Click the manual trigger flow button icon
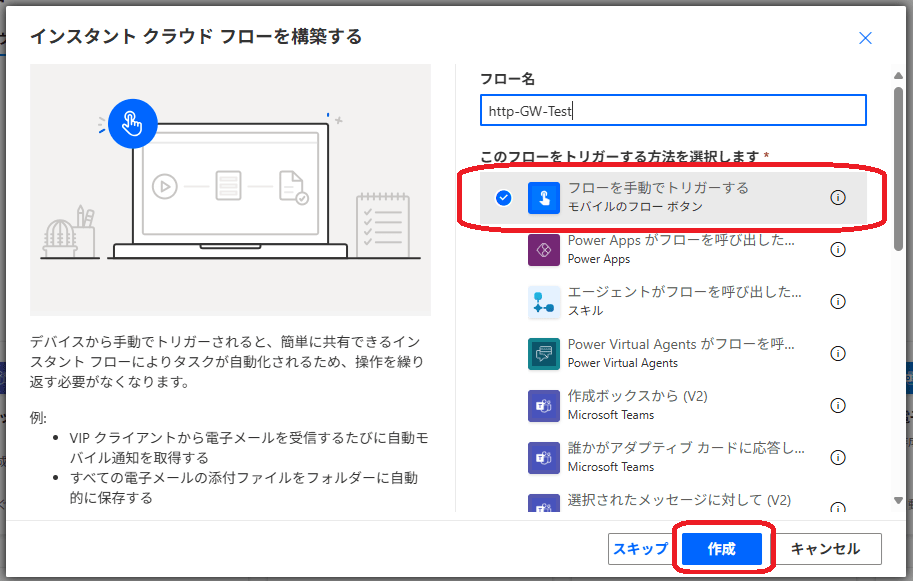 (x=543, y=198)
